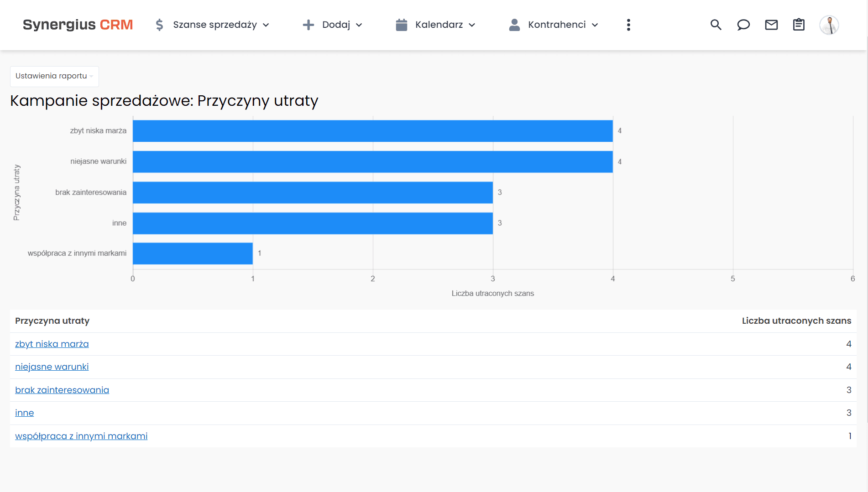Viewport: 868px width, 492px height.
Task: Open the współpraca z innymi markami link
Action: coord(81,436)
